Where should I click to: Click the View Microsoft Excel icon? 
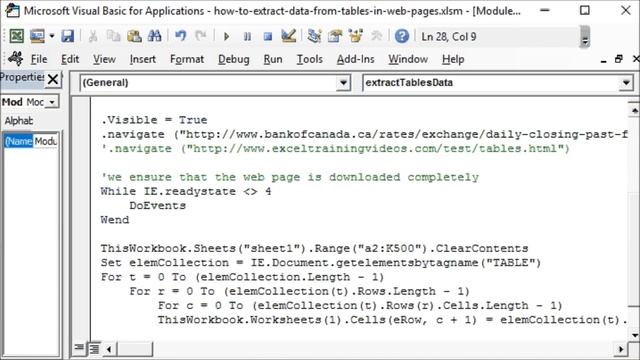[16, 36]
